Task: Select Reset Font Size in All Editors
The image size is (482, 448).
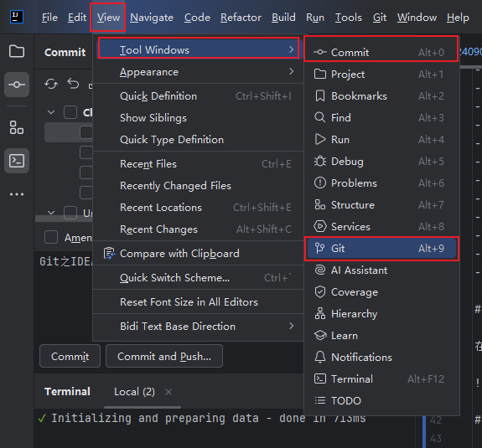Action: coord(199,302)
